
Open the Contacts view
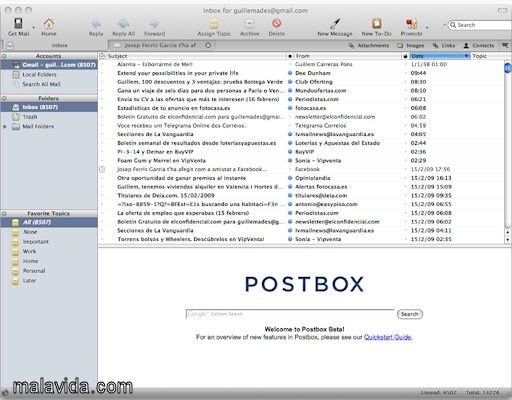point(479,45)
